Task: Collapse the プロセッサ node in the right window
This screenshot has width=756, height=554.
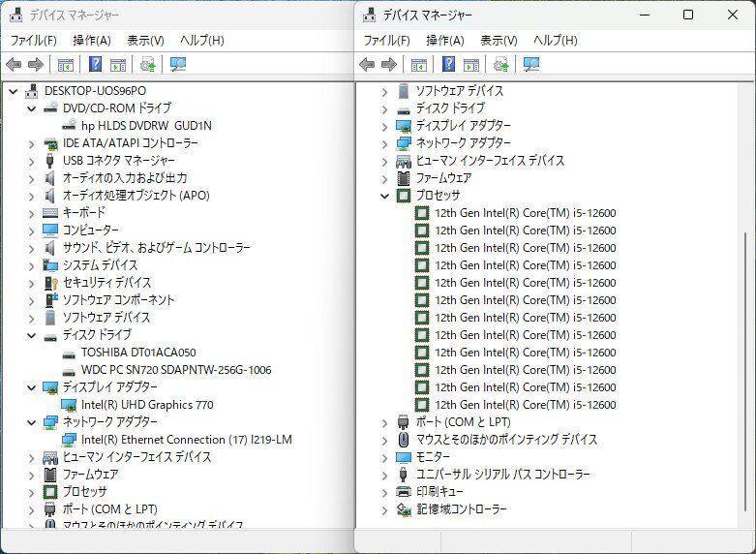Action: coord(384,196)
